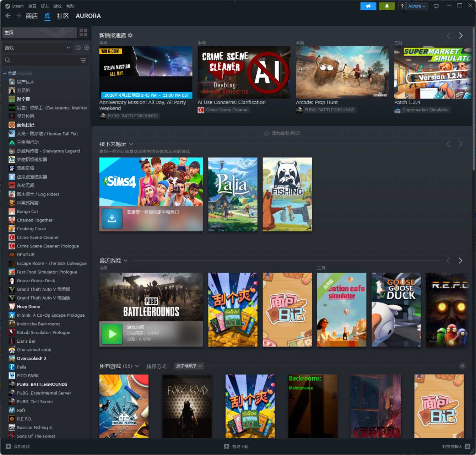Expand the 游戏 library type dropdown
476x455 pixels.
[37, 48]
